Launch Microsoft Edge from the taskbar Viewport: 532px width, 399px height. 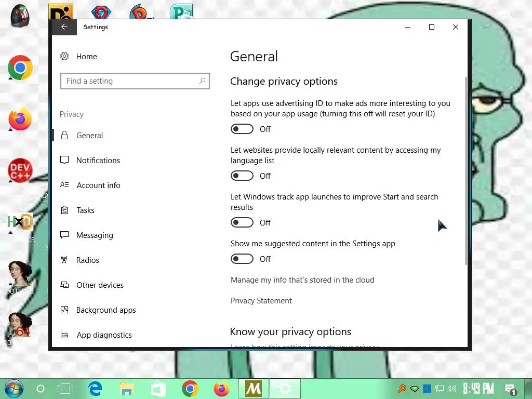[96, 389]
